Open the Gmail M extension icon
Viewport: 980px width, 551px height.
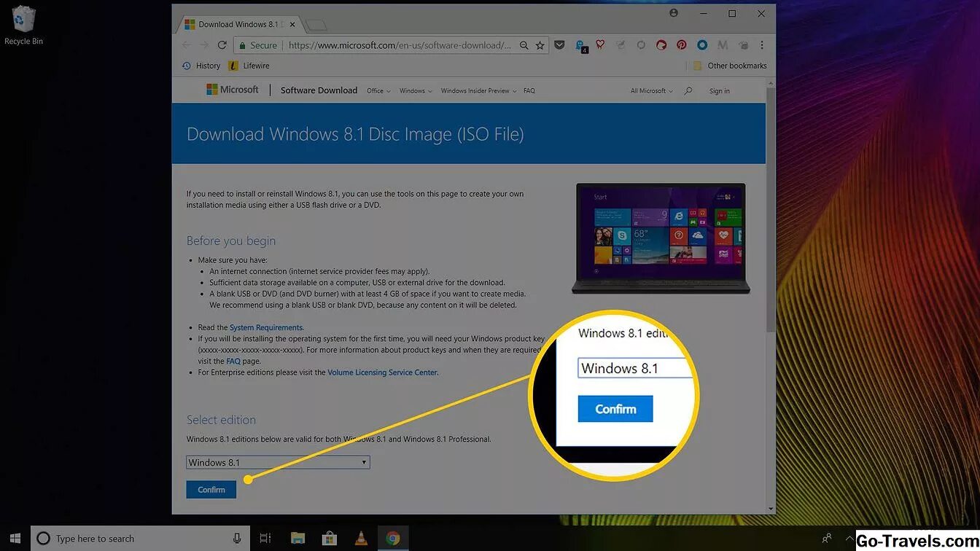723,45
